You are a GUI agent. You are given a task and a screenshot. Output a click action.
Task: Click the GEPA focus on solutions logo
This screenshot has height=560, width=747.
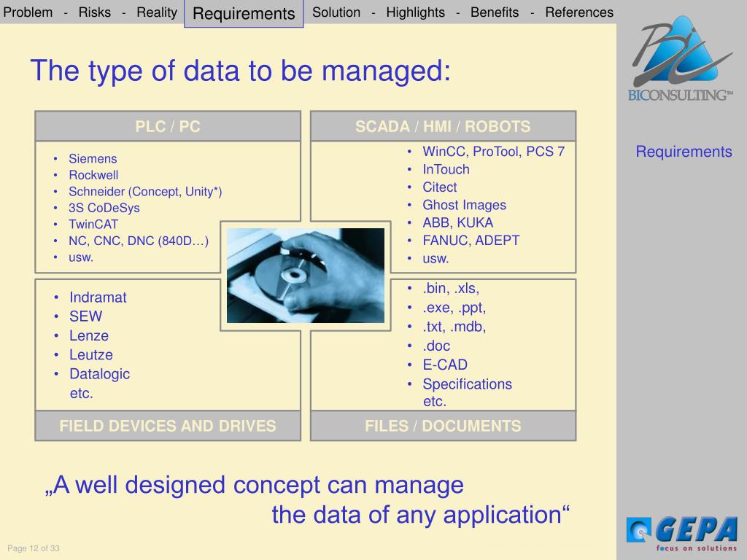click(682, 534)
